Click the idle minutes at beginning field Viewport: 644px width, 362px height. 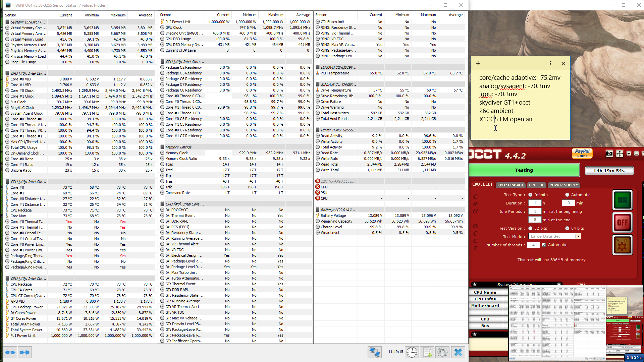pyautogui.click(x=535, y=212)
